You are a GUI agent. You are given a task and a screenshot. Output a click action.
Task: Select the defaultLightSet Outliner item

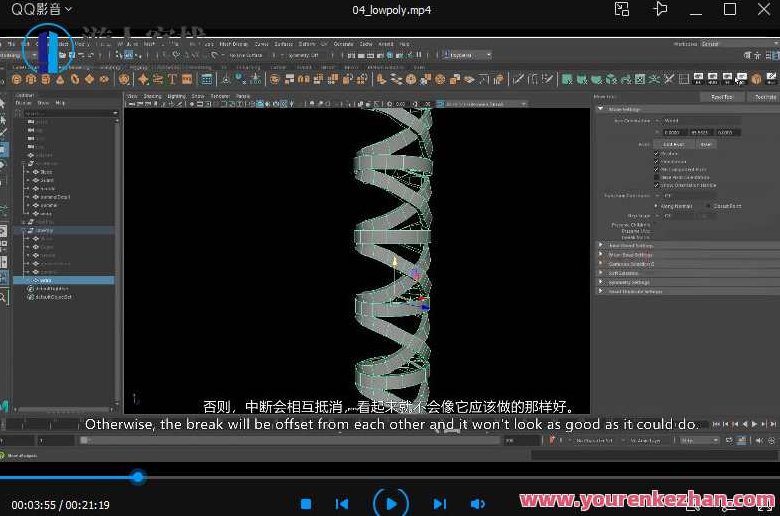50,289
